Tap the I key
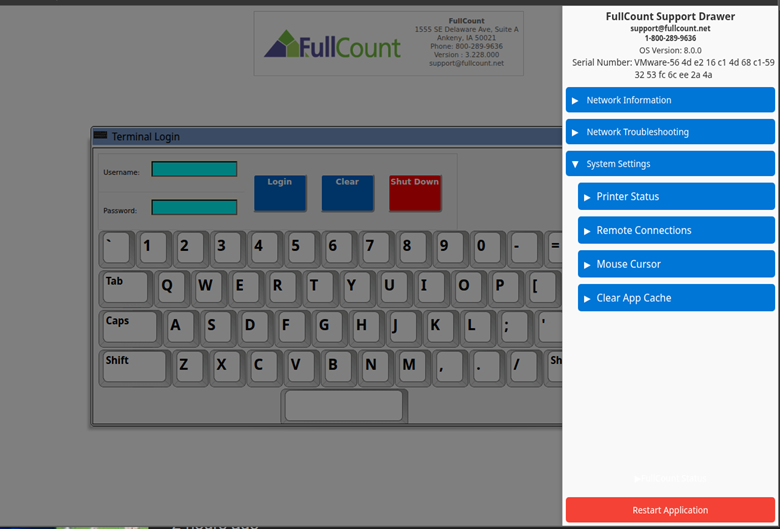This screenshot has width=780, height=529. click(432, 288)
